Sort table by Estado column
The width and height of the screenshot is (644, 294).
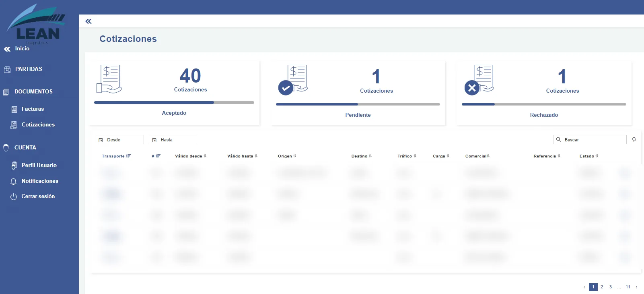[x=589, y=156]
